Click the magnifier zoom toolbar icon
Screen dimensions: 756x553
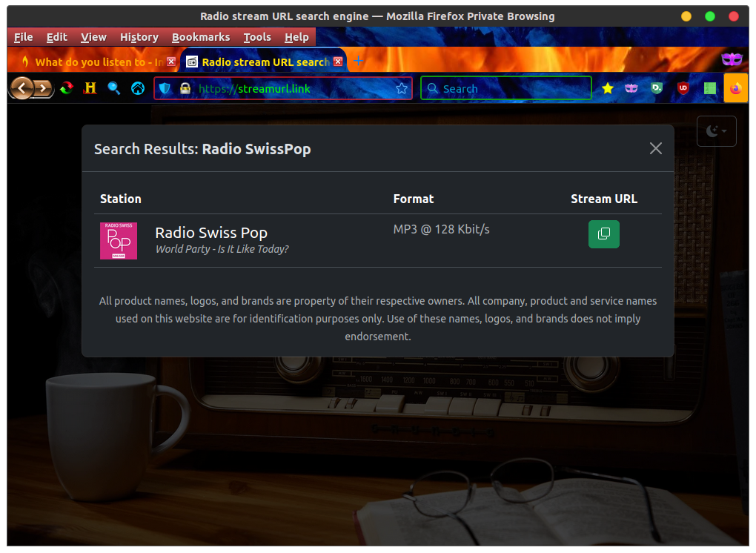tap(114, 88)
